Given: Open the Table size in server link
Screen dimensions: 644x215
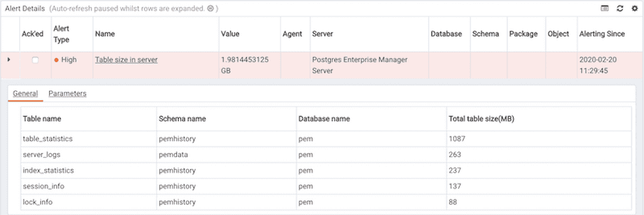Looking at the screenshot, I should click(x=126, y=60).
